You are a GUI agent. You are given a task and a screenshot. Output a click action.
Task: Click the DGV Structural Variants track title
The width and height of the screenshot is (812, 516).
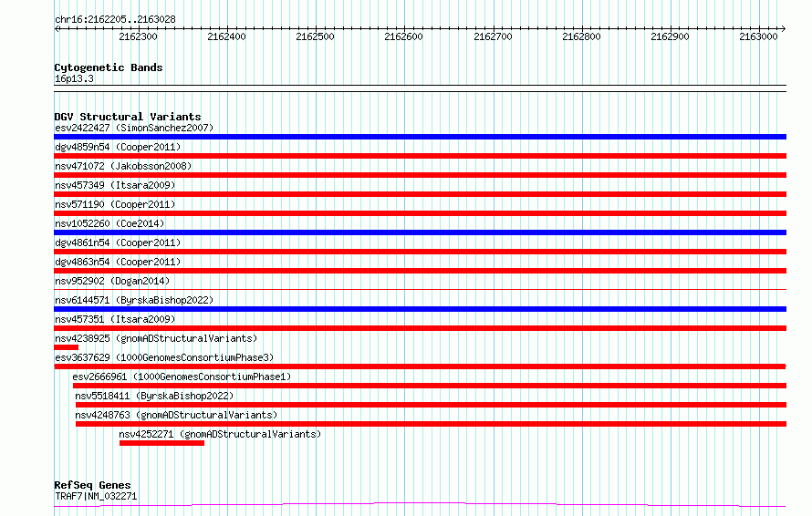coord(128,117)
